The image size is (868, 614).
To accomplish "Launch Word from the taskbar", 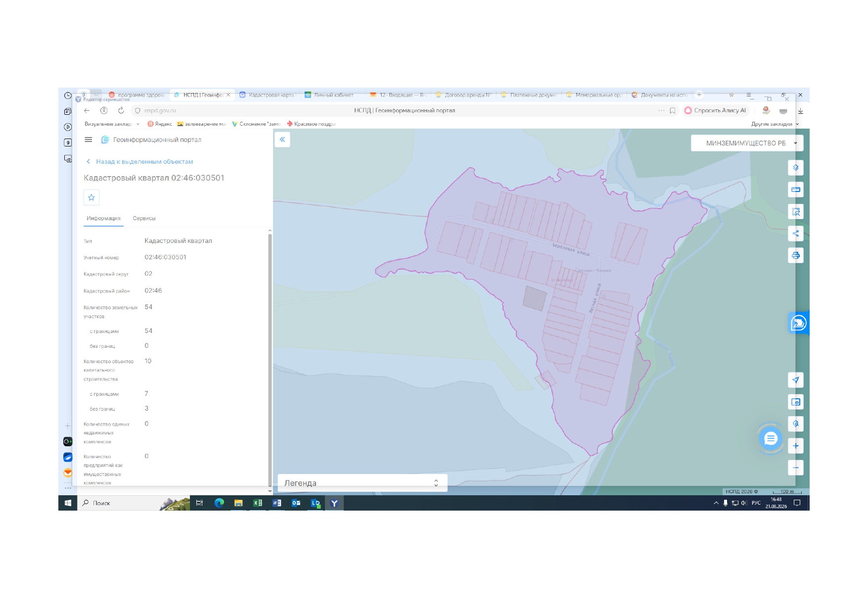I will [277, 503].
